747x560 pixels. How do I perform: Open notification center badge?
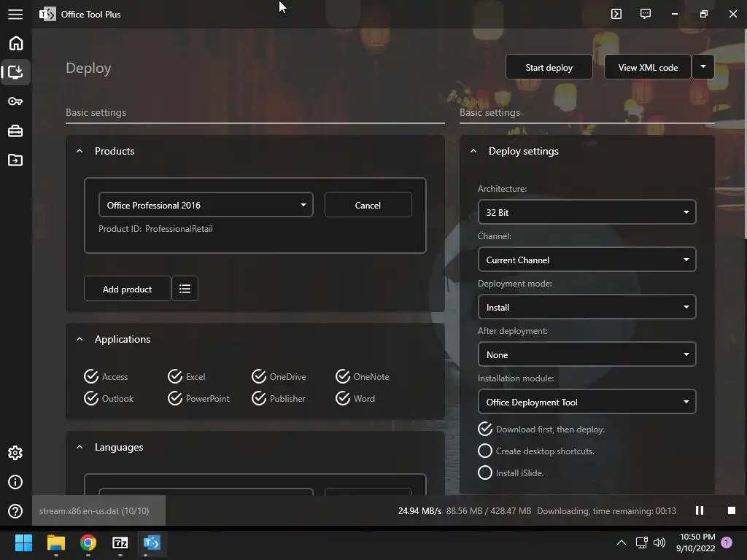(727, 542)
